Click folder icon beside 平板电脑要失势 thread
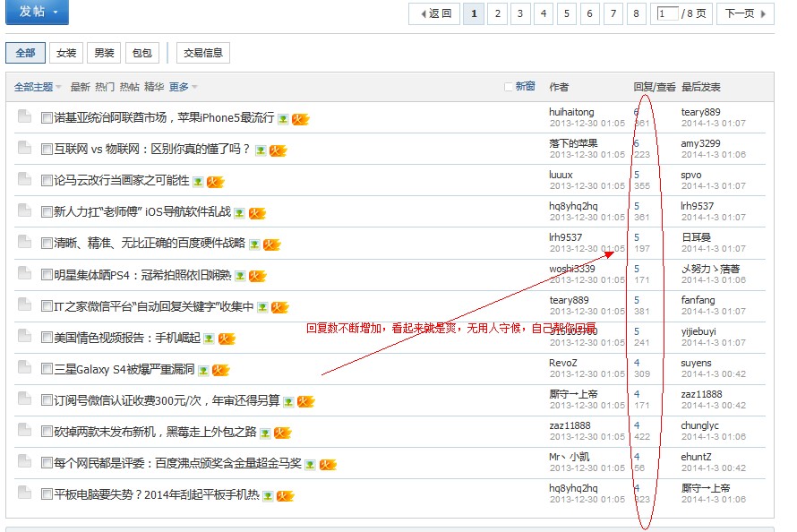This screenshot has height=532, width=797. click(x=24, y=493)
